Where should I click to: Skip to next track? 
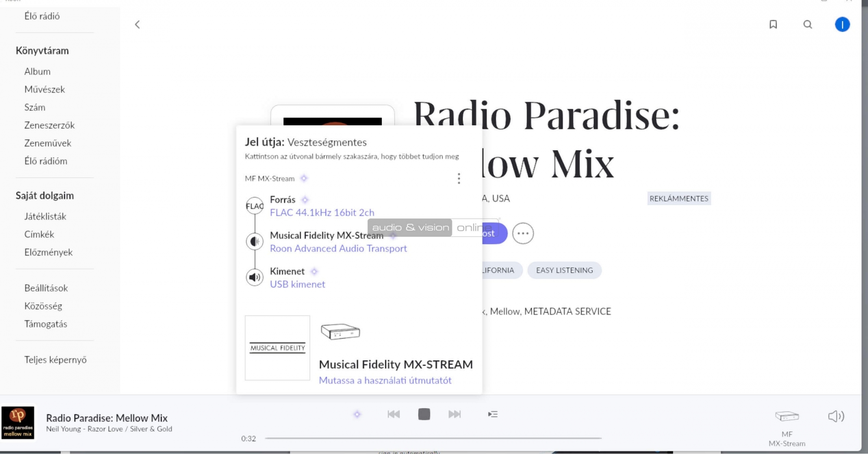(x=454, y=415)
